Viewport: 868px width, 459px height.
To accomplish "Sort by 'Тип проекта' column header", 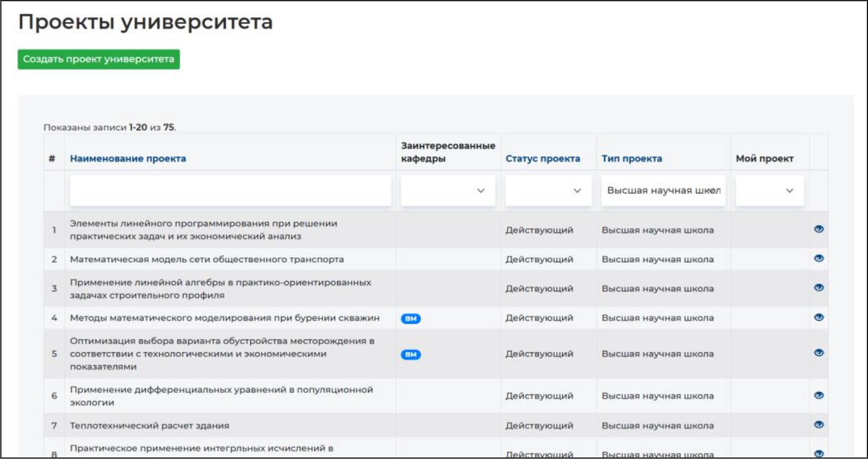I will point(632,158).
